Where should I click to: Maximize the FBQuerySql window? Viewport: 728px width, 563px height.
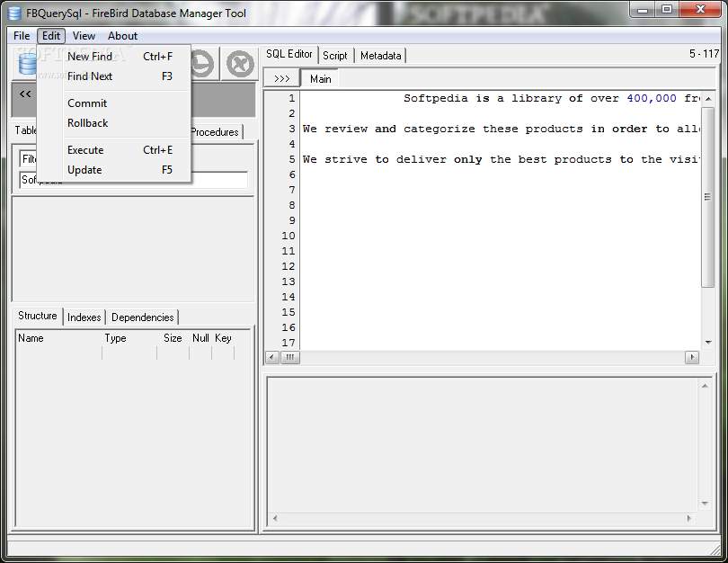(667, 10)
